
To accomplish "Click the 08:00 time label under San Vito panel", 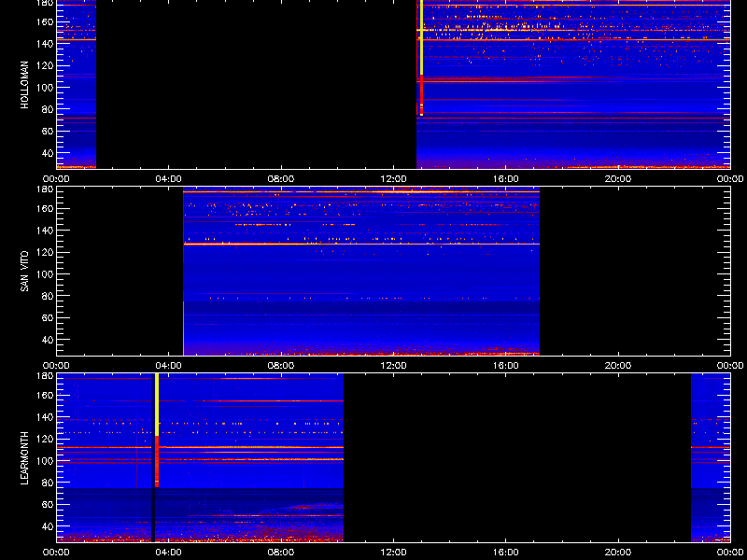I will coord(281,366).
